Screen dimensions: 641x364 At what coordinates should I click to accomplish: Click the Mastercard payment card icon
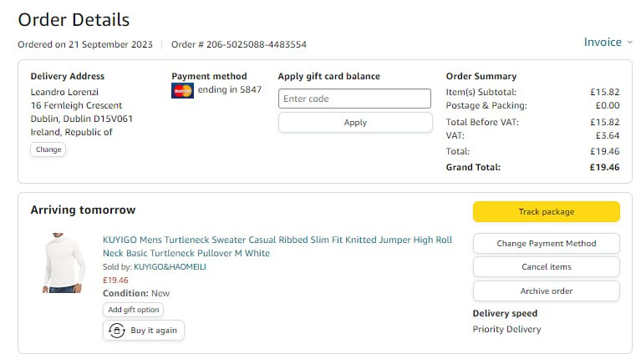[182, 90]
